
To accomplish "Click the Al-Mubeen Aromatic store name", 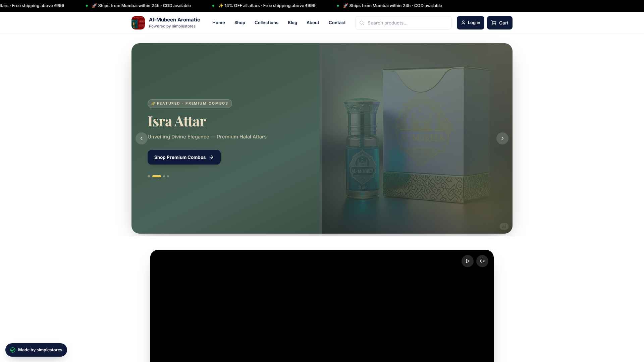I will click(174, 20).
